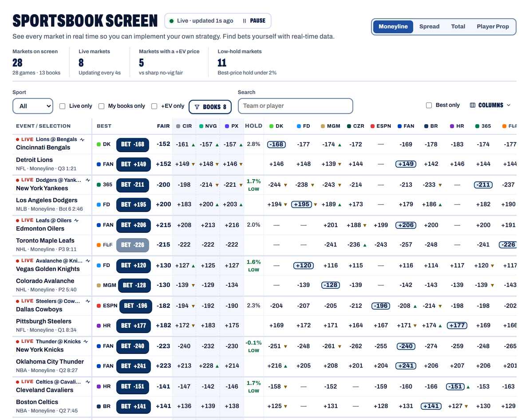The image size is (529, 420).
Task: Enable the My books only checkbox
Action: coord(101,106)
